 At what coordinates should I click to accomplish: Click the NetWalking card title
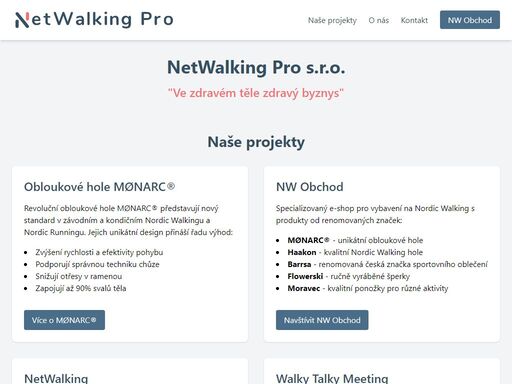56,378
